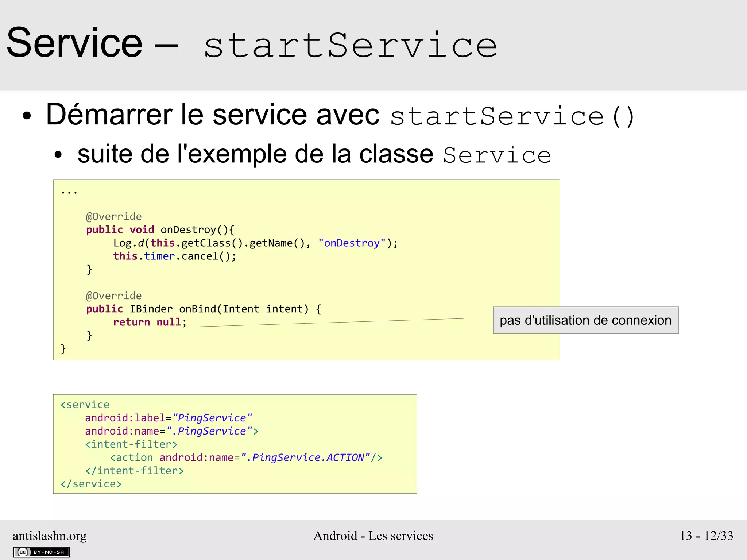Open the antislashn.org footer link

pos(50,536)
